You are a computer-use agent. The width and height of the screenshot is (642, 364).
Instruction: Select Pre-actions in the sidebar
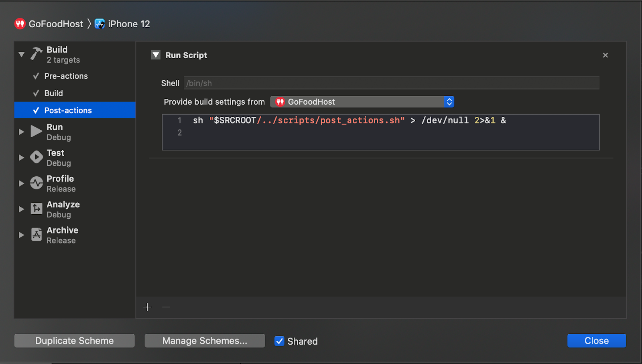(66, 76)
